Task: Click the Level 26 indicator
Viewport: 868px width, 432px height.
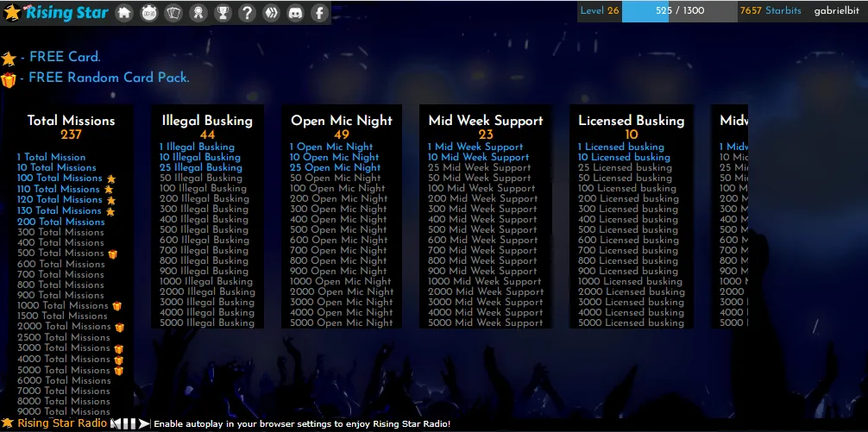Action: click(600, 11)
